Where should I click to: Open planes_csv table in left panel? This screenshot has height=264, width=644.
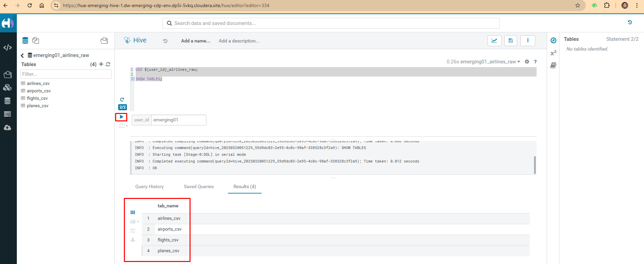(37, 106)
